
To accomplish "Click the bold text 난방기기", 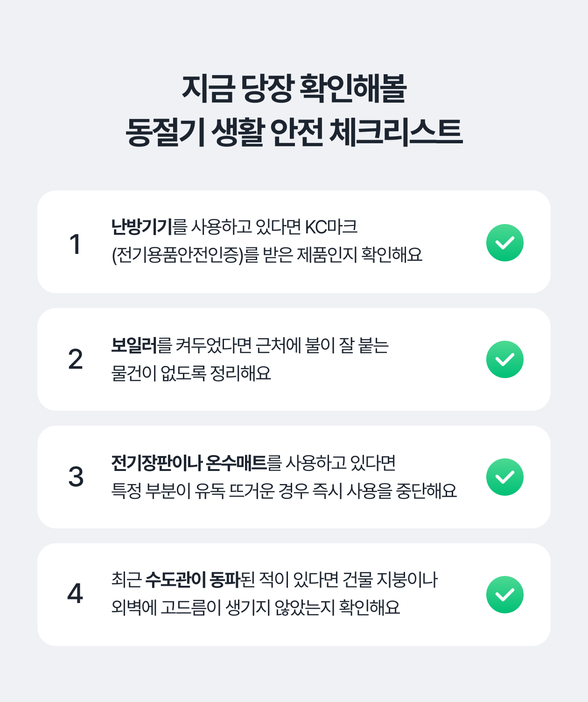I will tap(142, 227).
